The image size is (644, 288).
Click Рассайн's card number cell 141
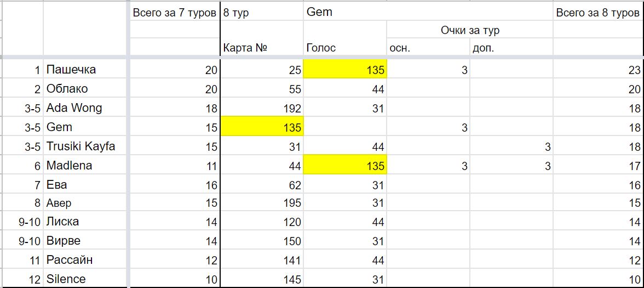[262, 260]
